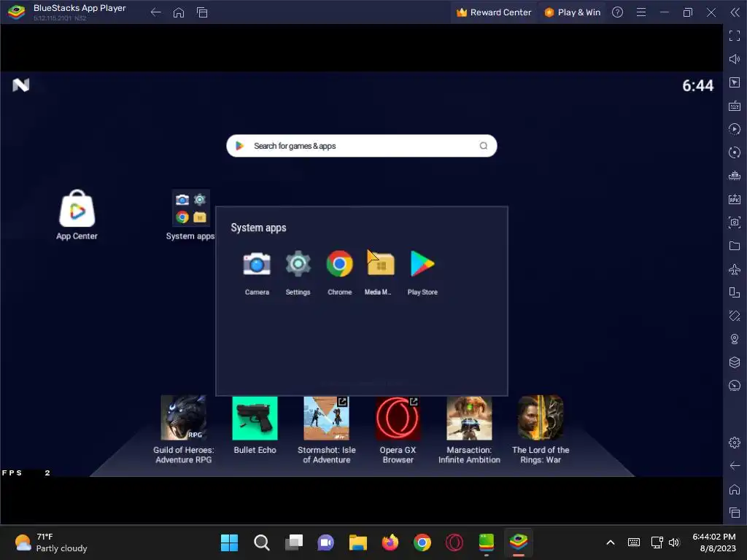Screen dimensions: 747x560
Task: Open the Windows Start menu
Action: 229,542
